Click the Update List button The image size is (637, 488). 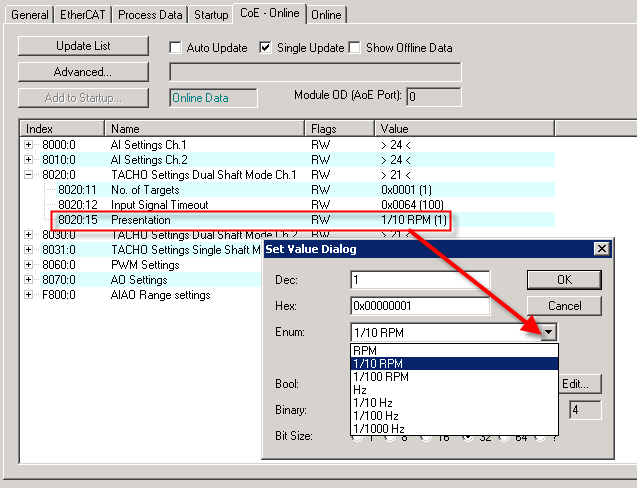(x=83, y=46)
